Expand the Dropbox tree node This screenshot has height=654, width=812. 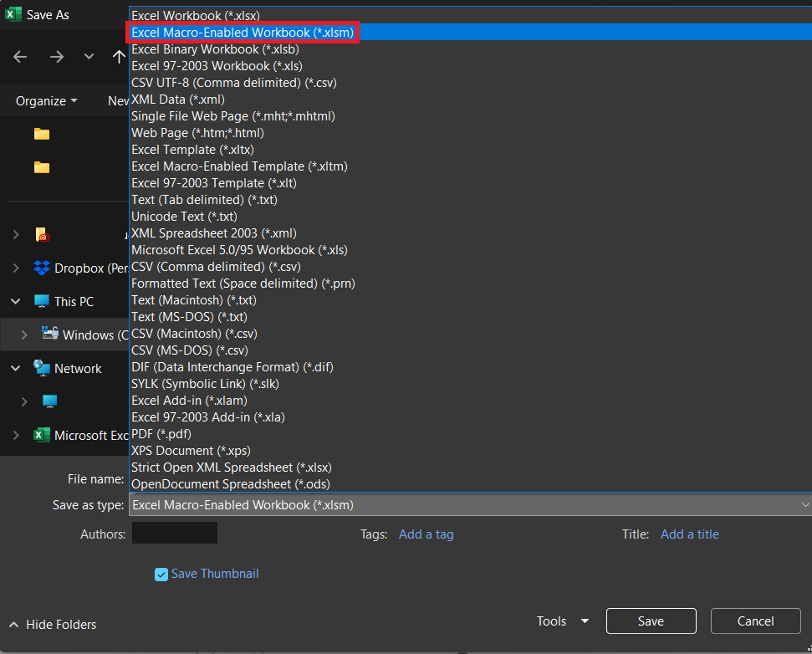coord(16,268)
